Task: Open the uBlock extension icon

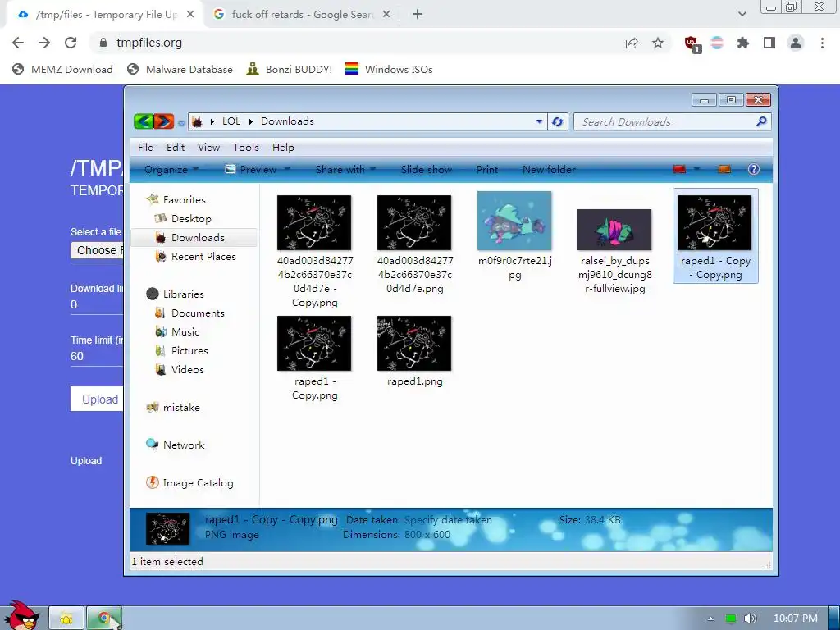Action: 692,43
